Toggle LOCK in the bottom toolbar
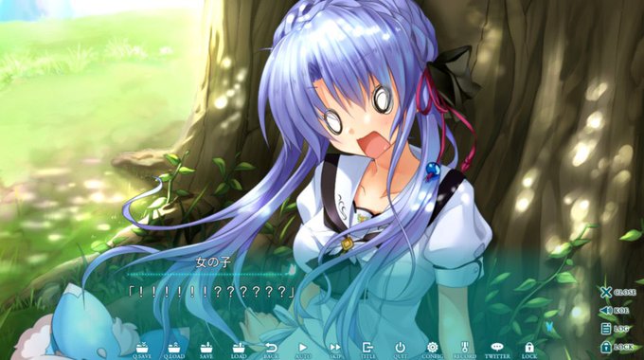This screenshot has width=644, height=360. coord(529,351)
